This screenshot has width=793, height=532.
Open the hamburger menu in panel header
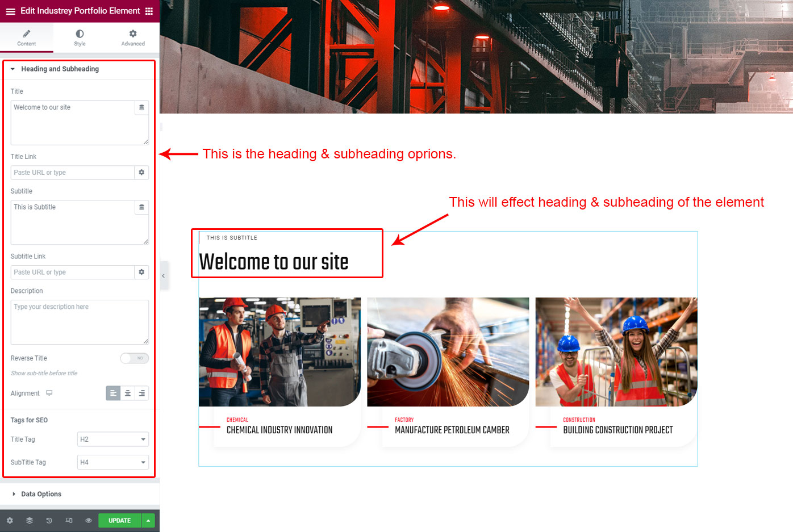[10, 11]
